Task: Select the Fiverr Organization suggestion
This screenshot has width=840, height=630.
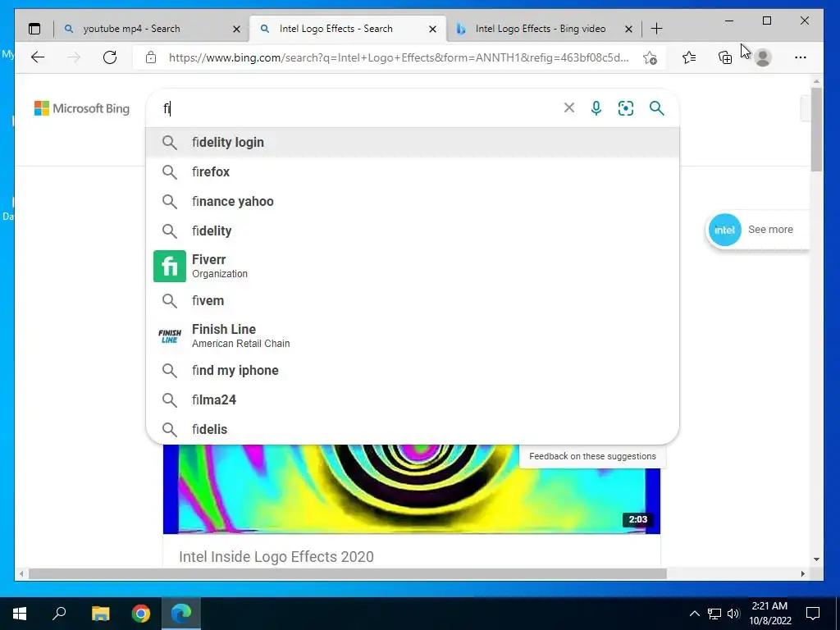Action: pos(413,266)
